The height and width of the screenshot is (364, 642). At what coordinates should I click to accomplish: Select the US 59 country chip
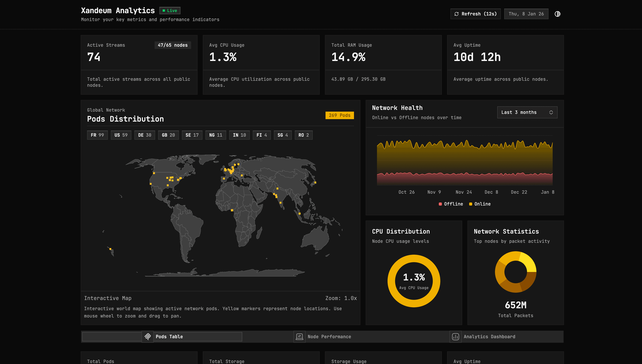(121, 135)
